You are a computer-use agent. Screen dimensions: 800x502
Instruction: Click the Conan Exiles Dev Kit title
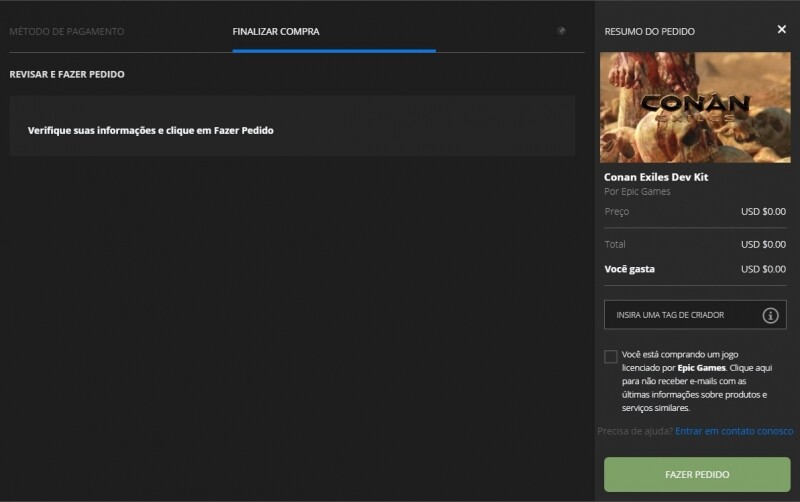(x=655, y=177)
